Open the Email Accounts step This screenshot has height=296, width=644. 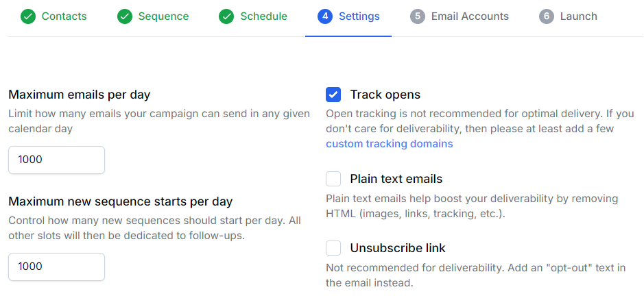[470, 16]
